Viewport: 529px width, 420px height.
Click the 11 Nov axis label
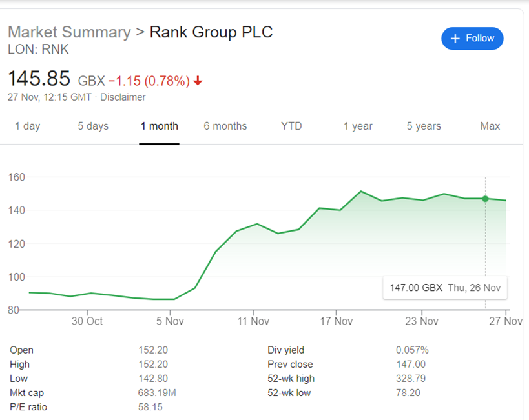(253, 321)
